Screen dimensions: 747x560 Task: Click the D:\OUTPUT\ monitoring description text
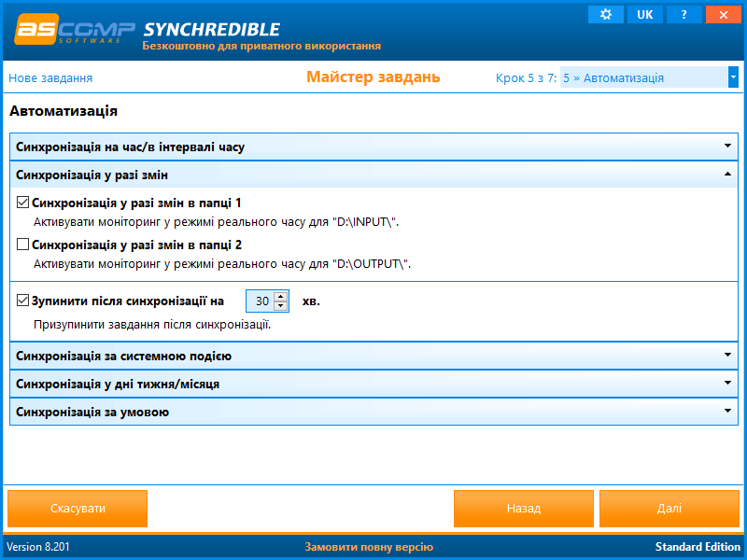222,264
